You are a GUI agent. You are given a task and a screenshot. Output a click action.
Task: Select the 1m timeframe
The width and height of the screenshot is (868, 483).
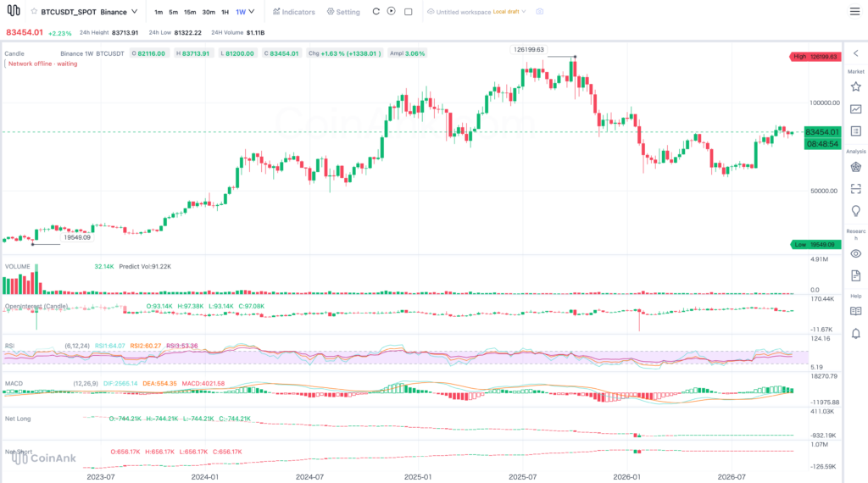159,12
